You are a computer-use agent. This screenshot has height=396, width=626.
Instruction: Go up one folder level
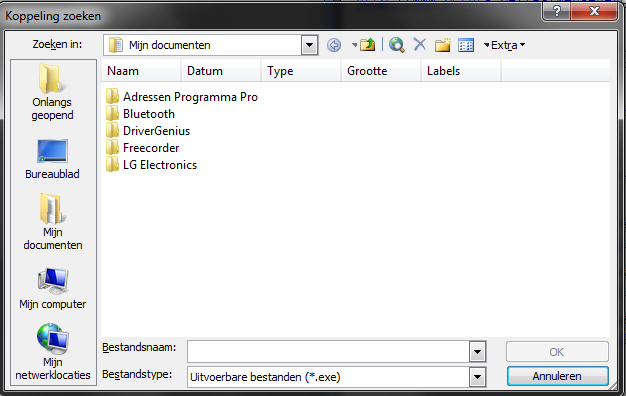(367, 45)
